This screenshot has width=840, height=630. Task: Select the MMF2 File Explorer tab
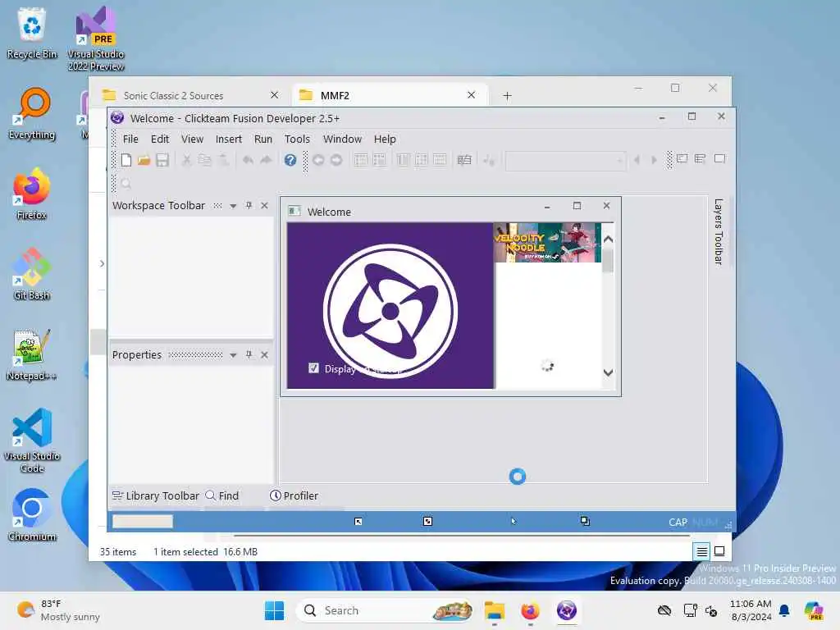(x=390, y=95)
